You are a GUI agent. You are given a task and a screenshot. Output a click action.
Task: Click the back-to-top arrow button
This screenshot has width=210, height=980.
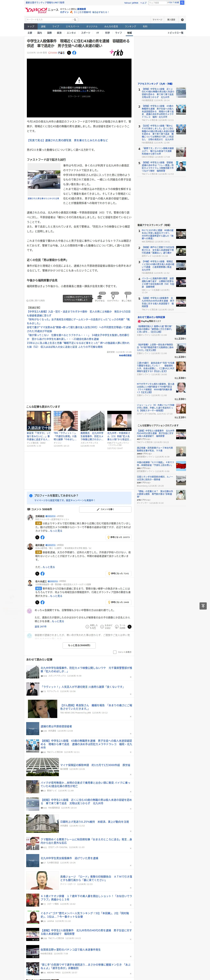point(203,606)
